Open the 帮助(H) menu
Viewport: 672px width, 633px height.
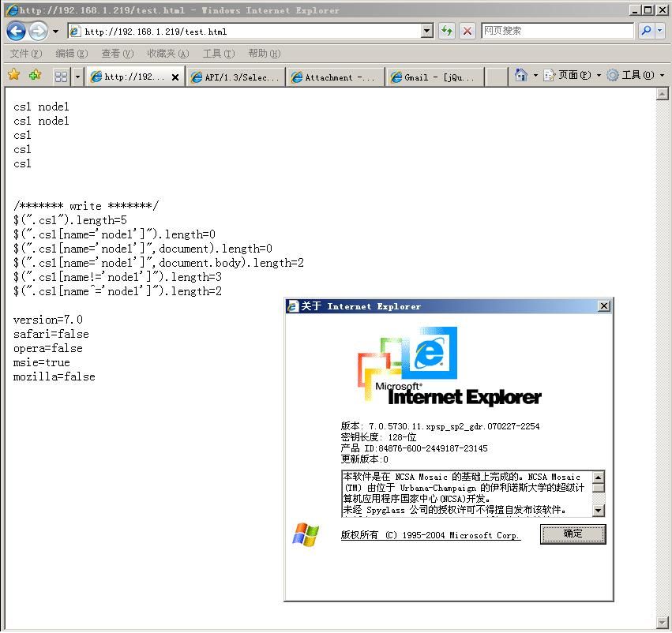(x=264, y=54)
